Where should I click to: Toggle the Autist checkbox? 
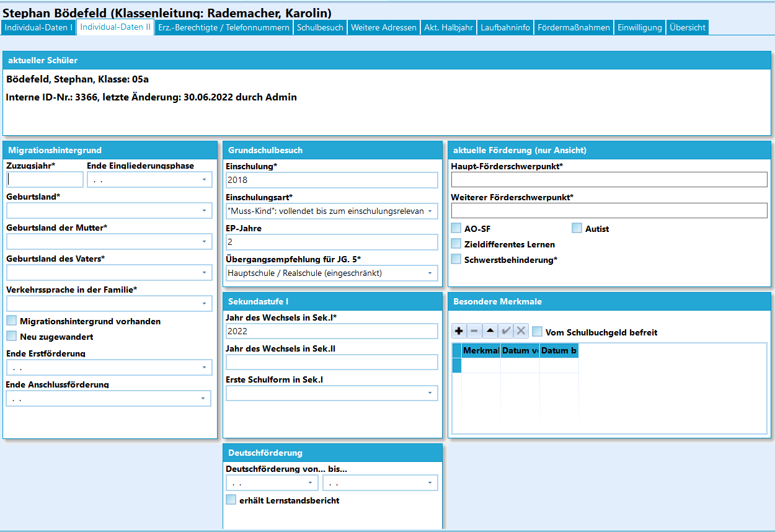tap(577, 228)
